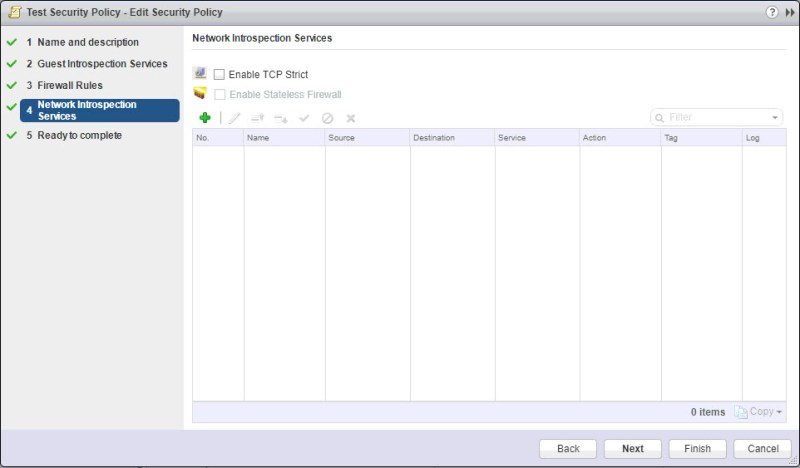This screenshot has width=800, height=468.
Task: Click the pencil edit rule icon
Action: (x=234, y=118)
